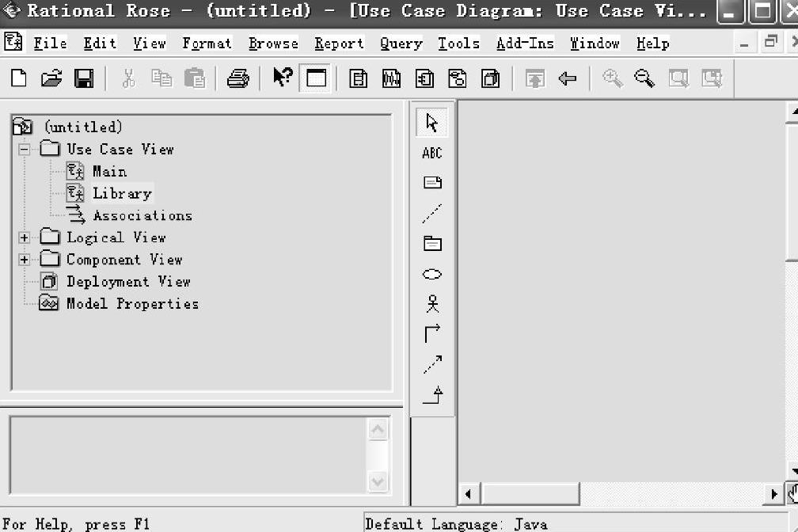This screenshot has width=798, height=532.
Task: Browse State Machine Diagram from toolbar
Action: pos(458,79)
